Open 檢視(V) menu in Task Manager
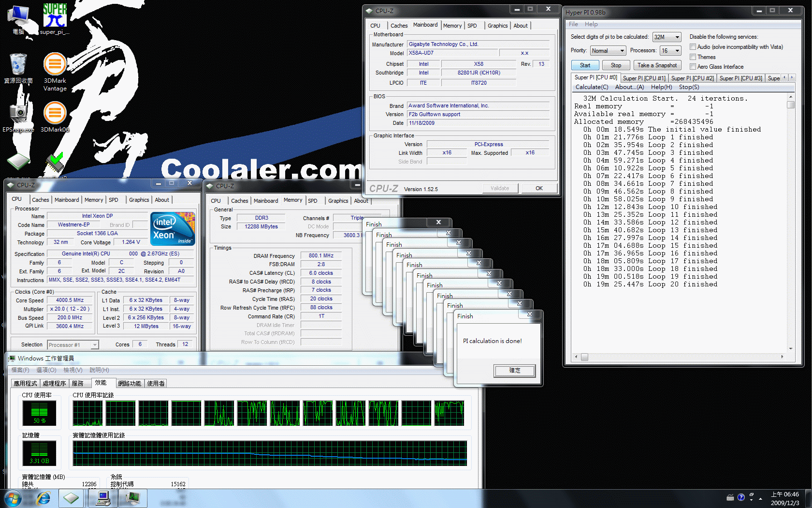The image size is (812, 508). click(73, 370)
